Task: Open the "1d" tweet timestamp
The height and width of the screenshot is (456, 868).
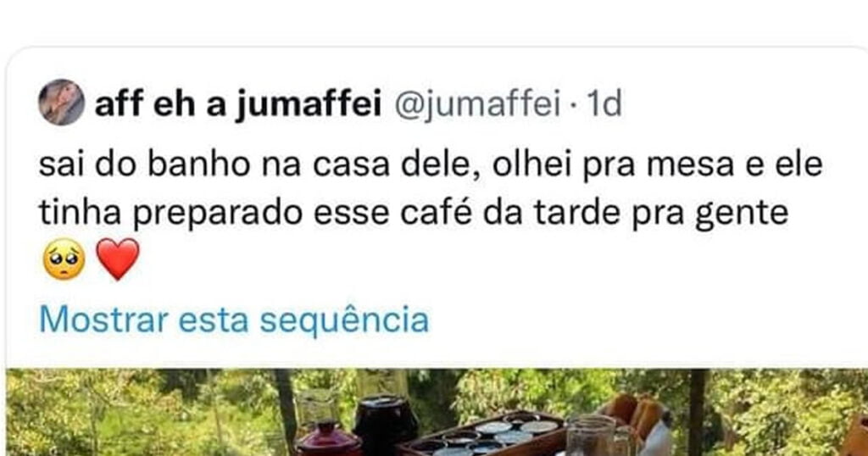Action: [x=604, y=104]
